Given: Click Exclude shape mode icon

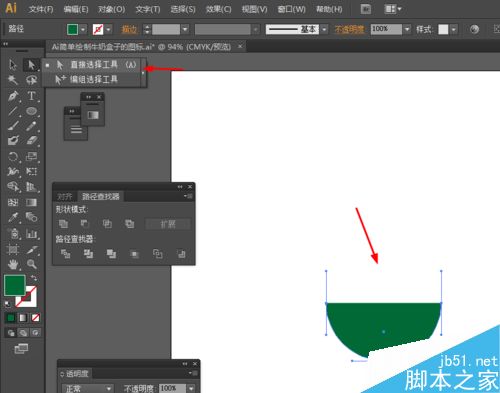Looking at the screenshot, I should 129,224.
